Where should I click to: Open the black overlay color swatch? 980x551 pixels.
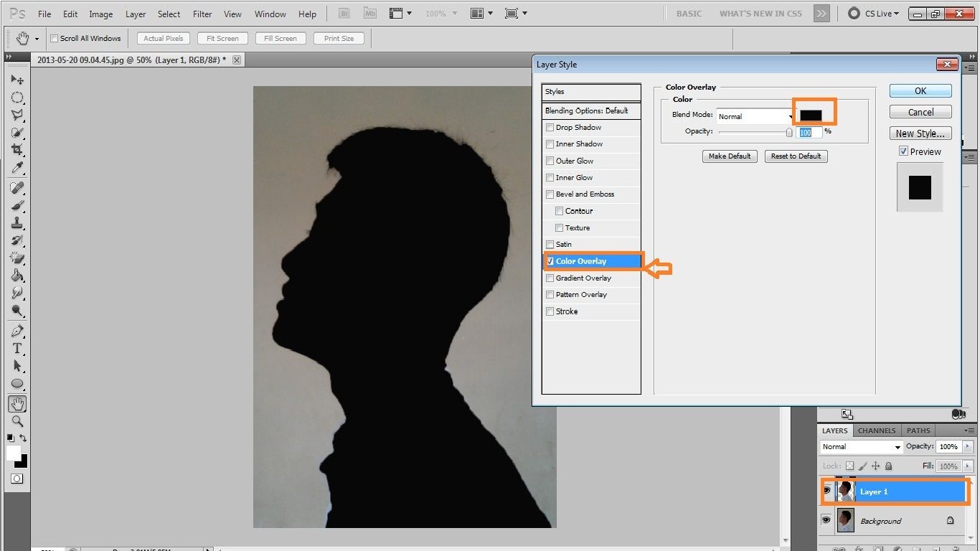click(811, 116)
